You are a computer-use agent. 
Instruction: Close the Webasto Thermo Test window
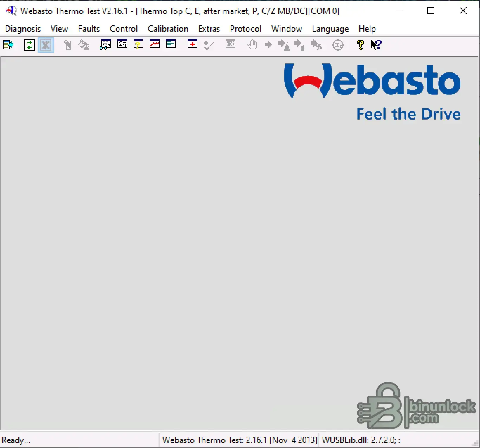(463, 11)
